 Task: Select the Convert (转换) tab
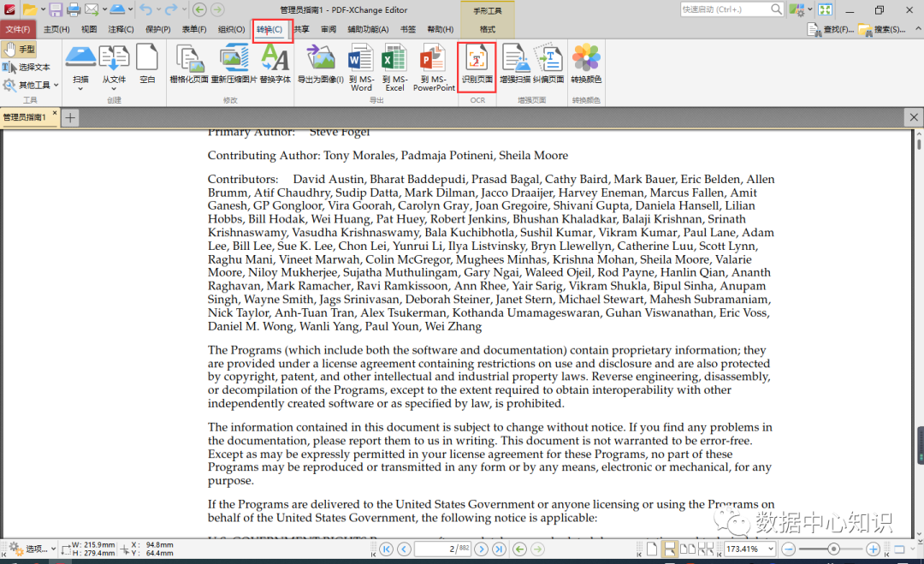coord(269,29)
